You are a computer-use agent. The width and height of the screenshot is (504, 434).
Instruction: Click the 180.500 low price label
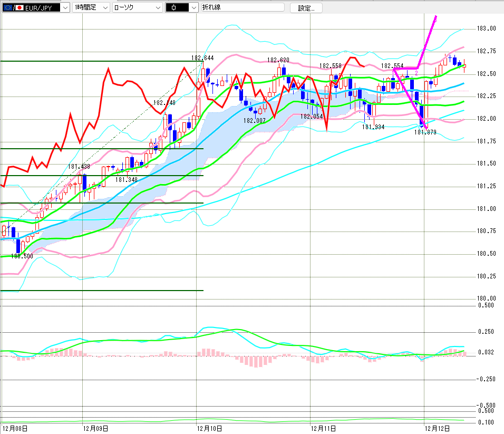pos(22,256)
